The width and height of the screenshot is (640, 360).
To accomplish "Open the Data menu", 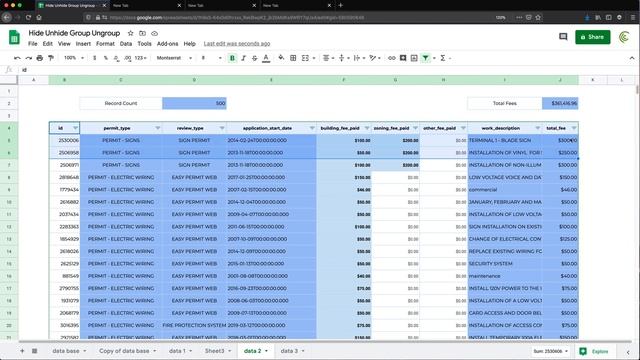I will 126,44.
